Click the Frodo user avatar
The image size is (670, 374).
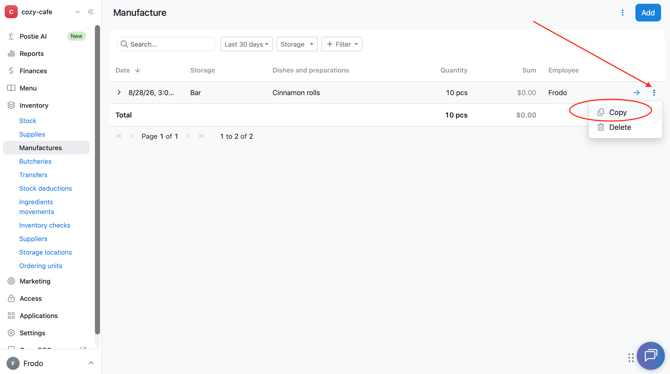(13, 363)
